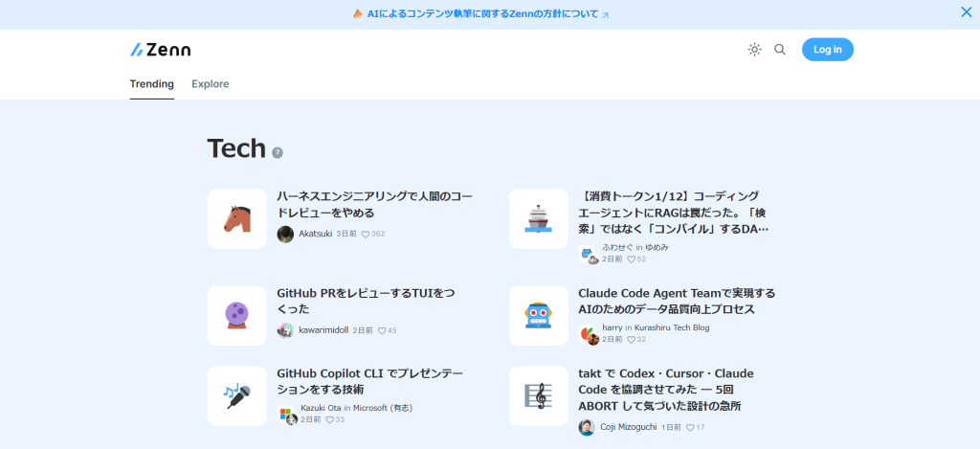Open the crystal ball emoji article thumbnail
980x449 pixels.
237,315
